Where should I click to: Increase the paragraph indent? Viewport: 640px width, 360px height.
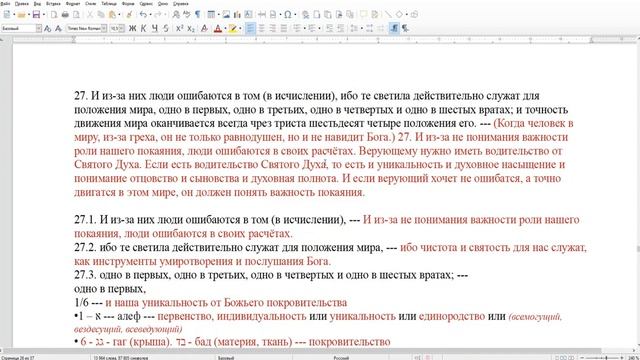(x=330, y=29)
